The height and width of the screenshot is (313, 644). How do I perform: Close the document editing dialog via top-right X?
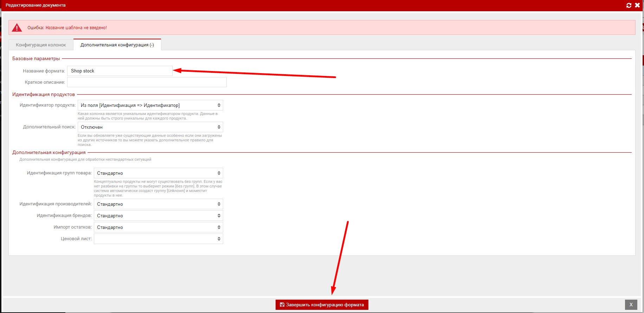(x=637, y=5)
